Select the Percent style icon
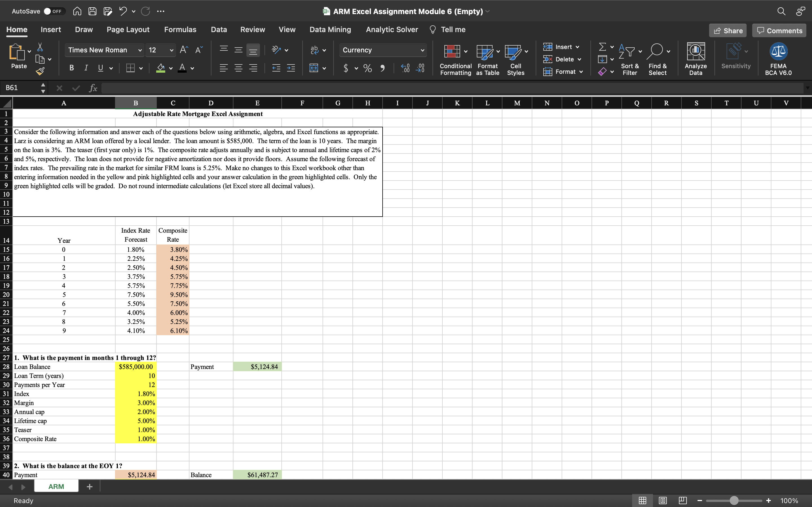 click(x=367, y=68)
